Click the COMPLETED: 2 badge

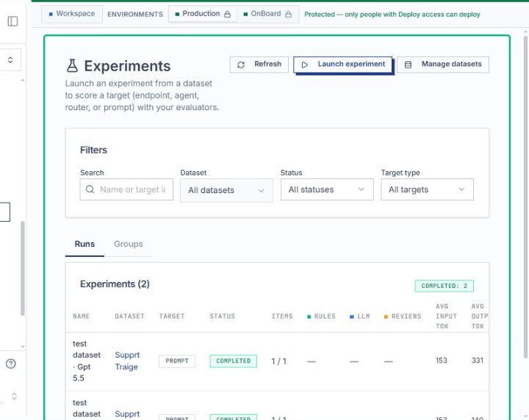(444, 286)
